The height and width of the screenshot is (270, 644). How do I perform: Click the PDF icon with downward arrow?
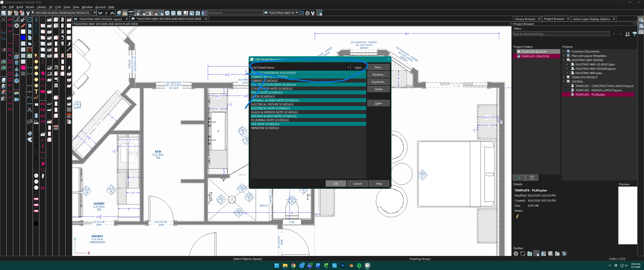click(3, 37)
